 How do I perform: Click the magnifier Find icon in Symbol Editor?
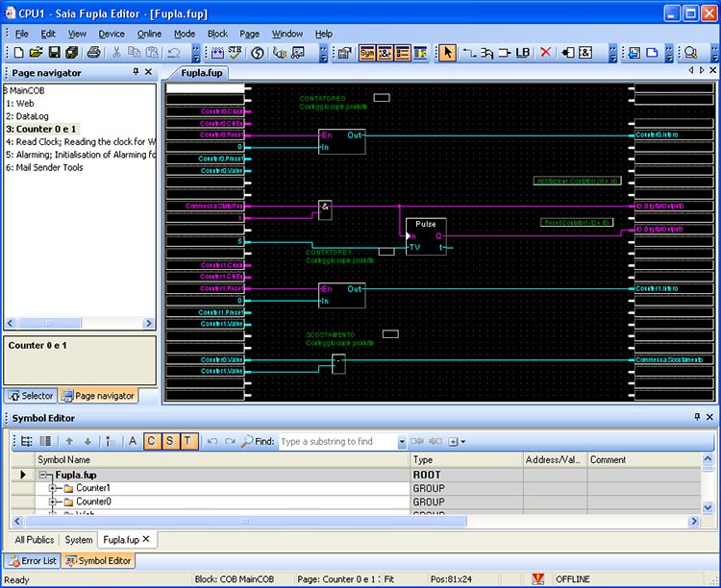247,441
